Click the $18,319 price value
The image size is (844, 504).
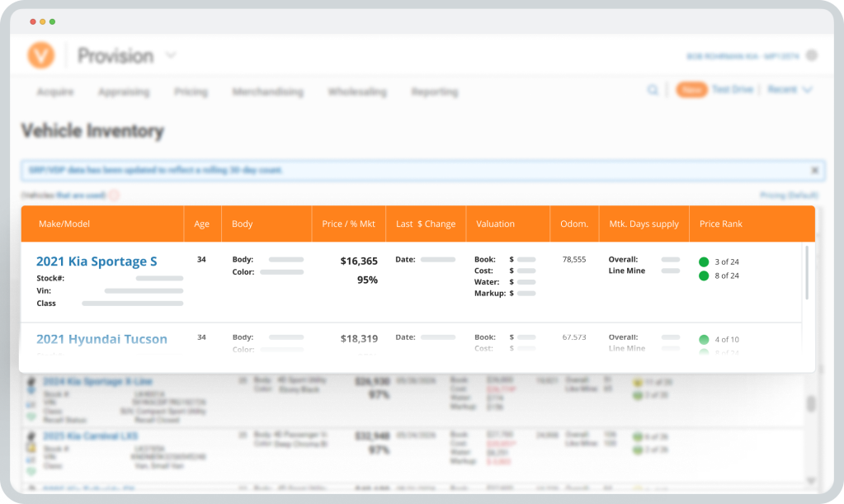tap(359, 338)
